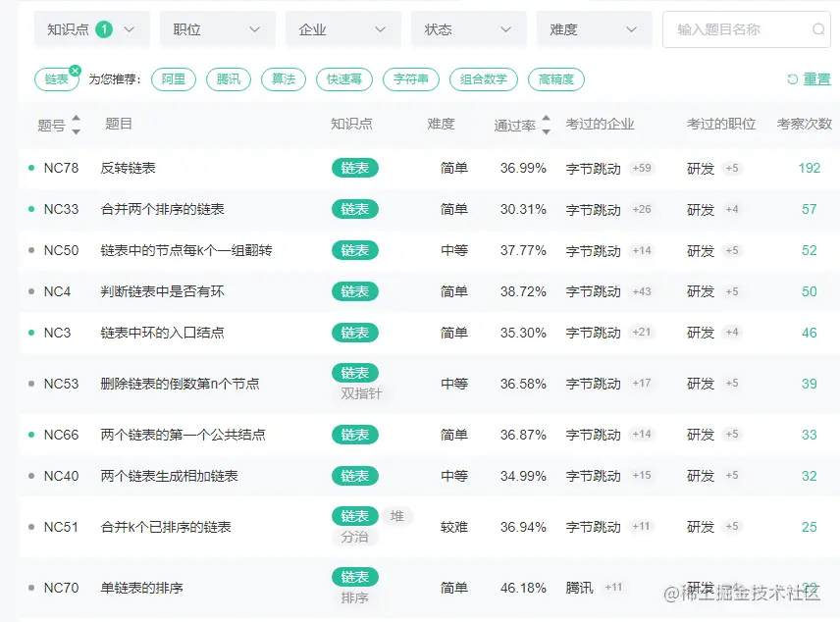Click the 考察次数 column header
Image resolution: width=840 pixels, height=622 pixels.
pyautogui.click(x=805, y=125)
